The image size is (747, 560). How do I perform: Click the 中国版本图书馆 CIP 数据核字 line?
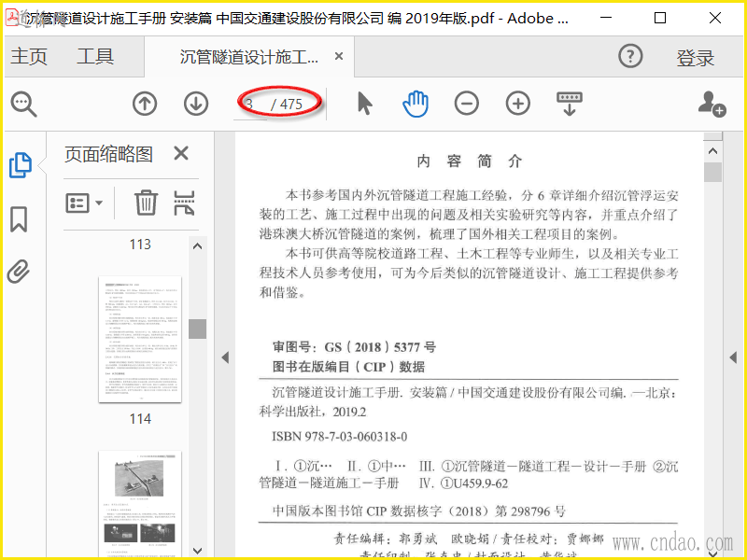coord(418,511)
